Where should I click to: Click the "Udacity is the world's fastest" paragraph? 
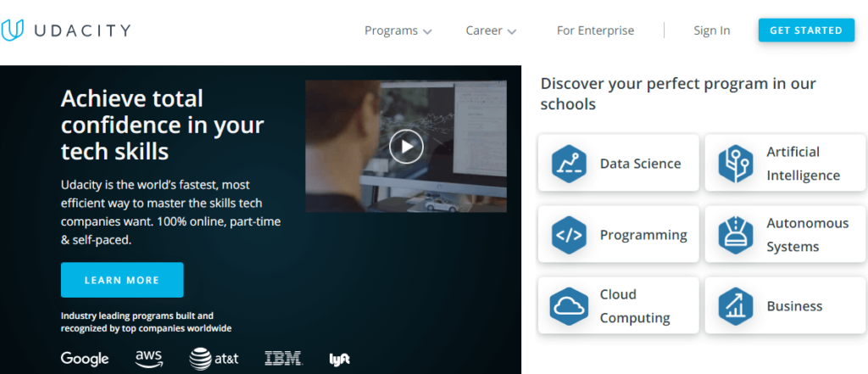point(170,212)
